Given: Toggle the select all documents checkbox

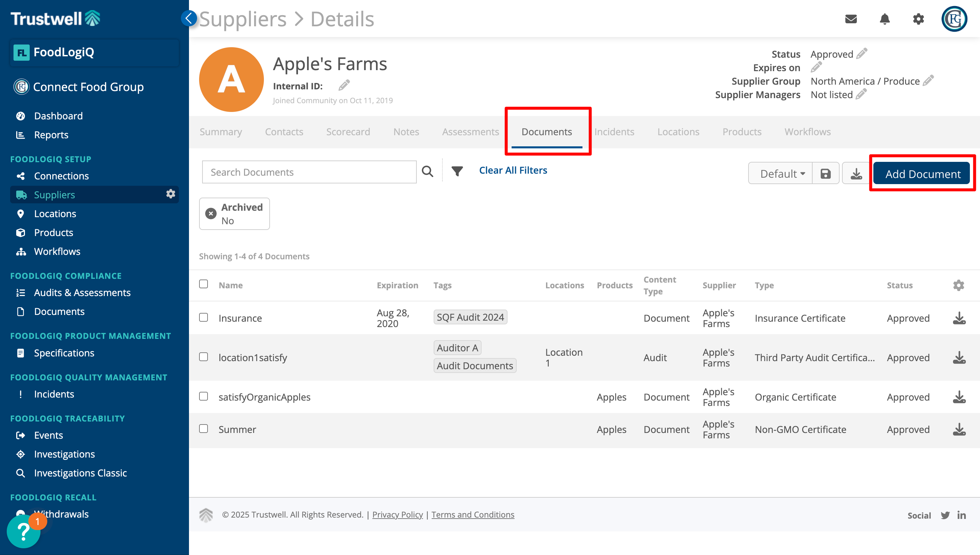Looking at the screenshot, I should [203, 284].
